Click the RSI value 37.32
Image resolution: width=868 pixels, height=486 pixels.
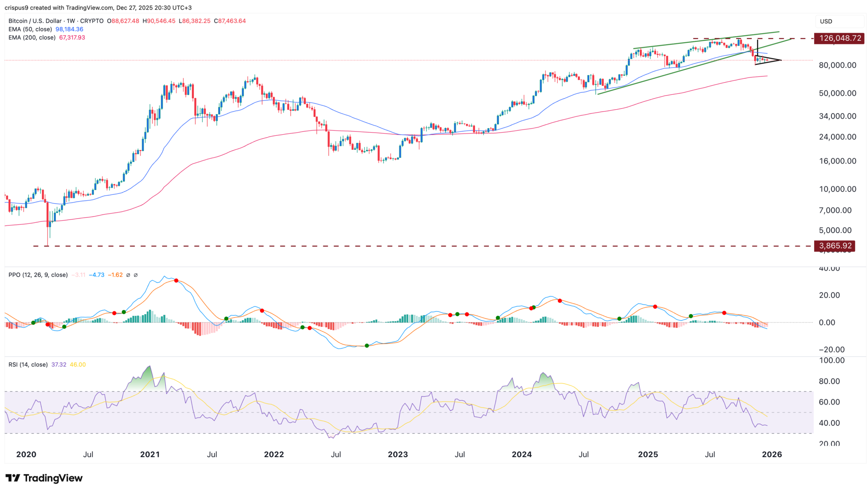[x=59, y=364]
